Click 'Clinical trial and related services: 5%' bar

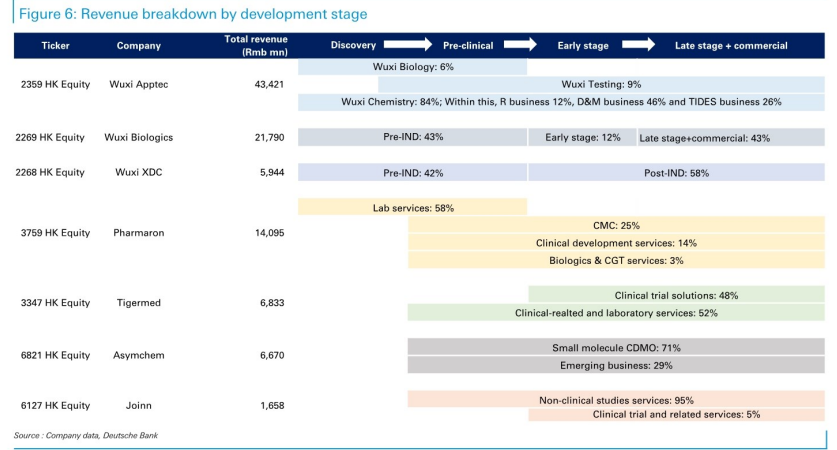[x=676, y=414]
